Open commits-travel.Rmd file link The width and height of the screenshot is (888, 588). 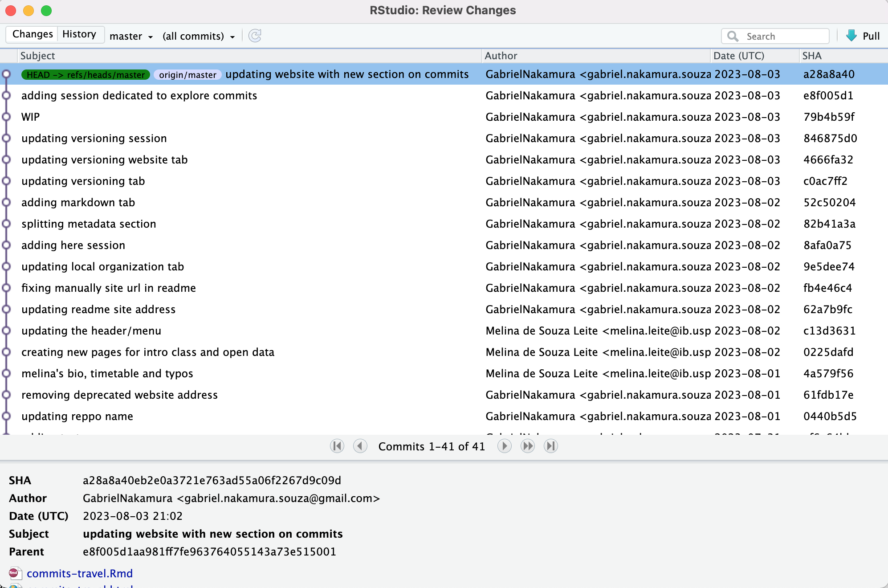pyautogui.click(x=80, y=573)
